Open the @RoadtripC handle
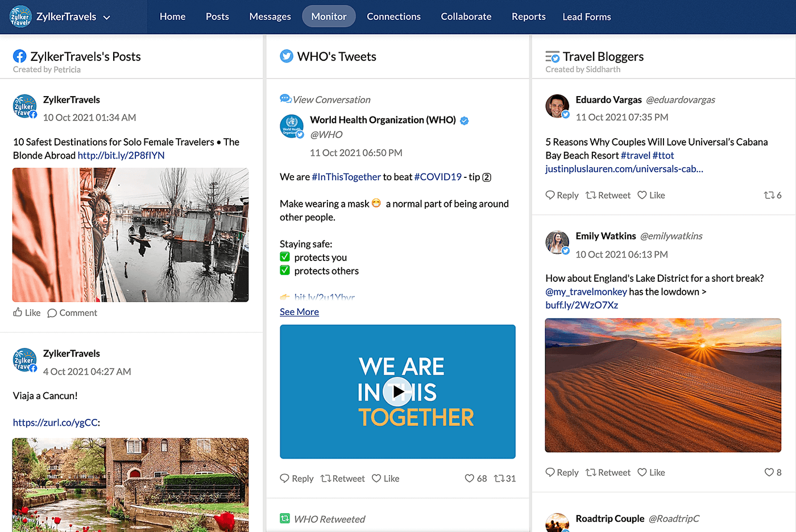The image size is (796, 532). click(x=674, y=518)
